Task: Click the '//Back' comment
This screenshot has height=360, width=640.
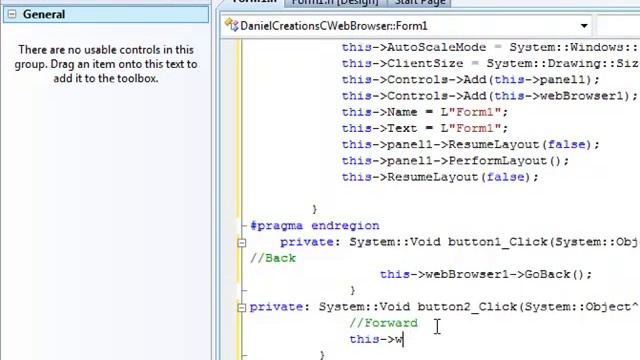Action: [x=273, y=258]
